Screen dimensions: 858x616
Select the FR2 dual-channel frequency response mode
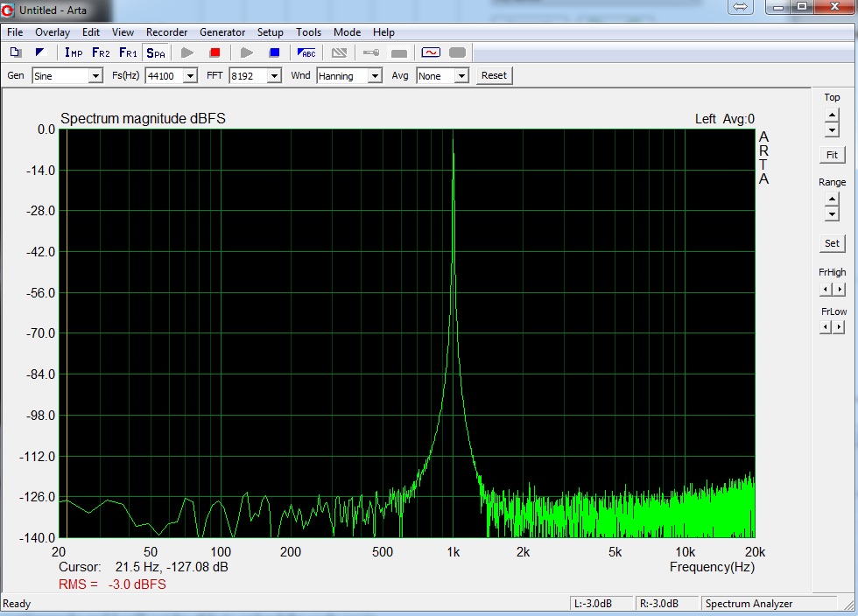pos(101,52)
